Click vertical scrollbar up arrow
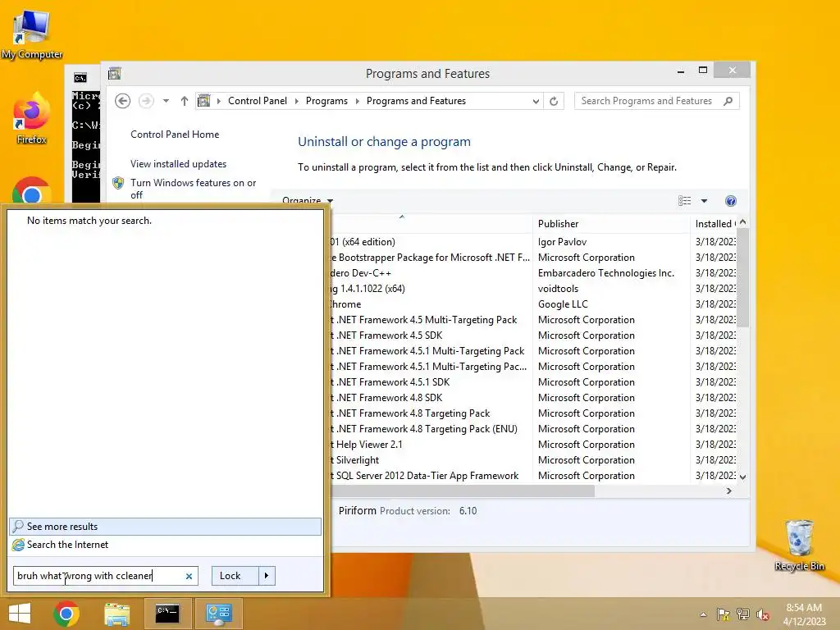The image size is (840, 630). tap(743, 221)
